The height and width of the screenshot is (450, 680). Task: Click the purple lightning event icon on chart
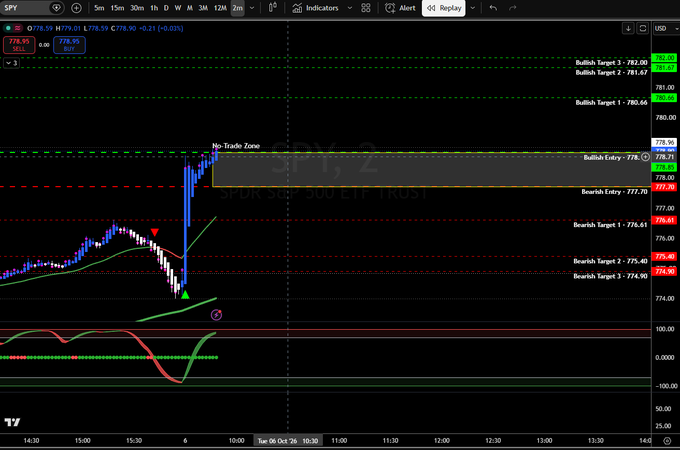216,315
